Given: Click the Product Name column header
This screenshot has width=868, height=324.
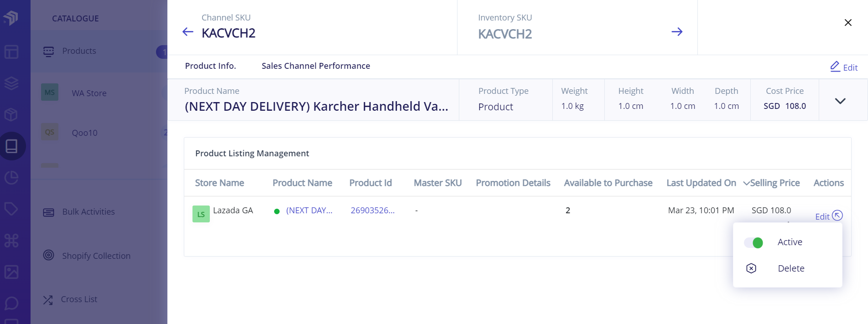Looking at the screenshot, I should [302, 183].
